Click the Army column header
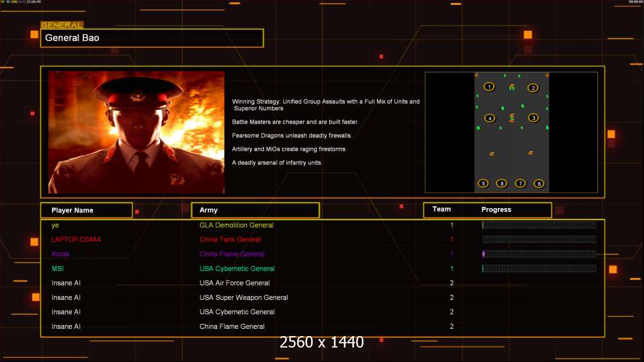Screen dimensions: 644x362 (x=255, y=210)
